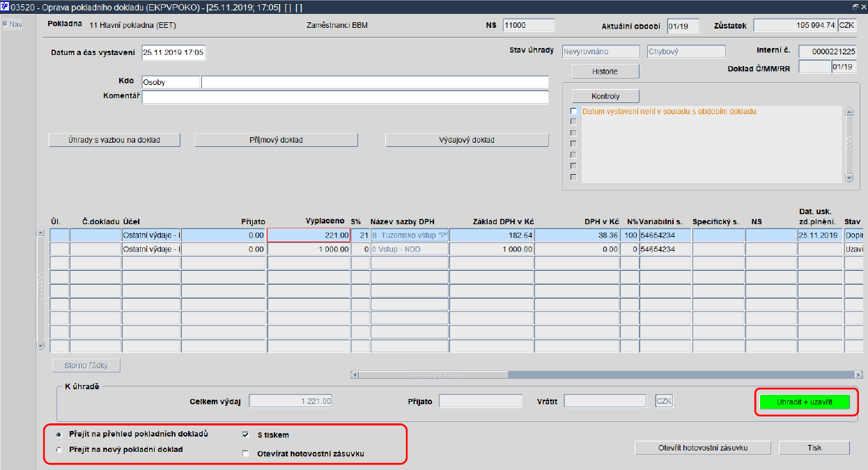Click the green 'Uhradit + uzavřít' button
This screenshot has width=868, height=470.
(x=805, y=402)
